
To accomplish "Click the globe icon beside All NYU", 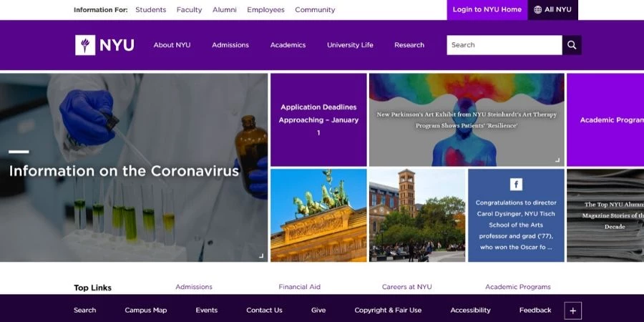I will (537, 9).
